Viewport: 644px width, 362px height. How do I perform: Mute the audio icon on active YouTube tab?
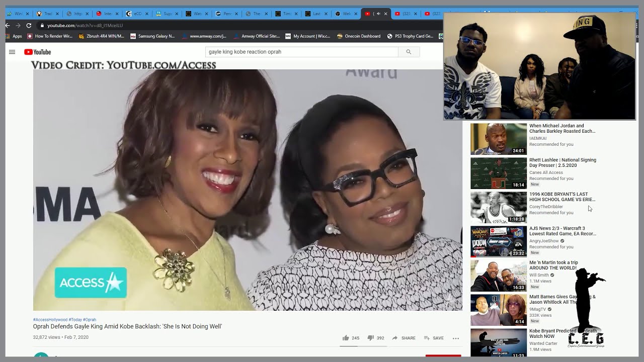(378, 14)
